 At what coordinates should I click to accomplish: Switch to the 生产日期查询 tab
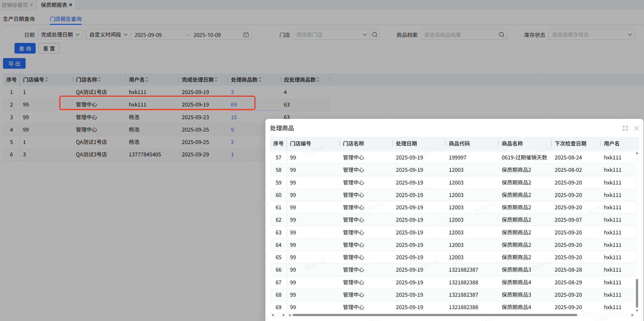point(19,19)
